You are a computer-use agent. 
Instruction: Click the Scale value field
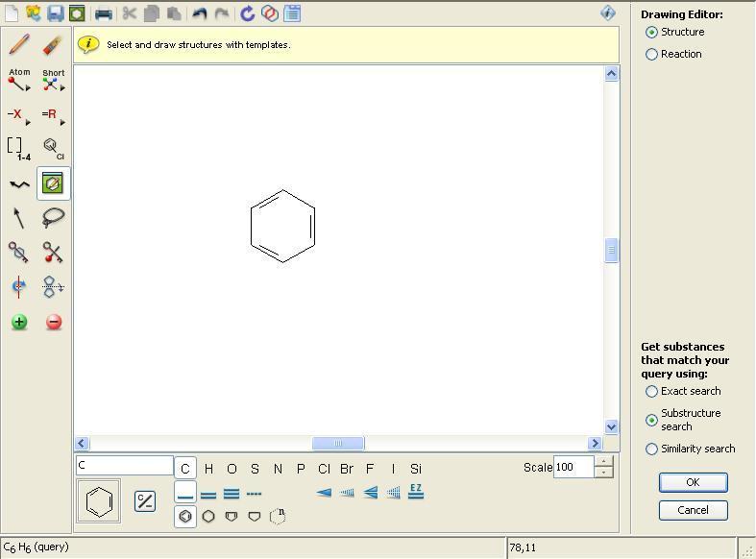tap(573, 467)
